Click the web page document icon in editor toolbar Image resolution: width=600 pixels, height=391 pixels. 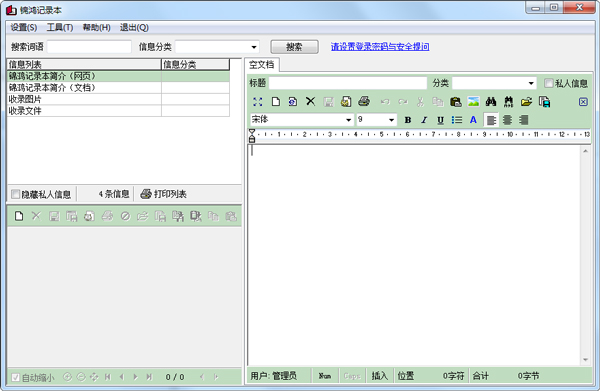(x=293, y=102)
